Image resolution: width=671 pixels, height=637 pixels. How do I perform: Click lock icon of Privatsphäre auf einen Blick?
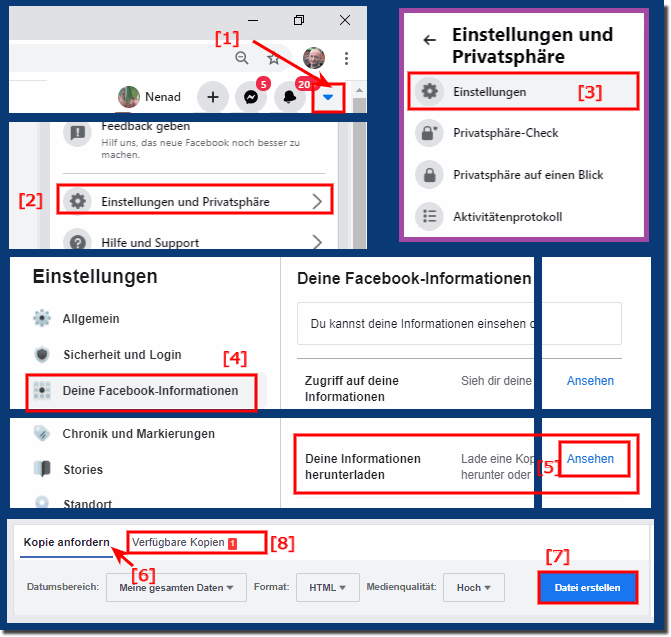pyautogui.click(x=429, y=175)
